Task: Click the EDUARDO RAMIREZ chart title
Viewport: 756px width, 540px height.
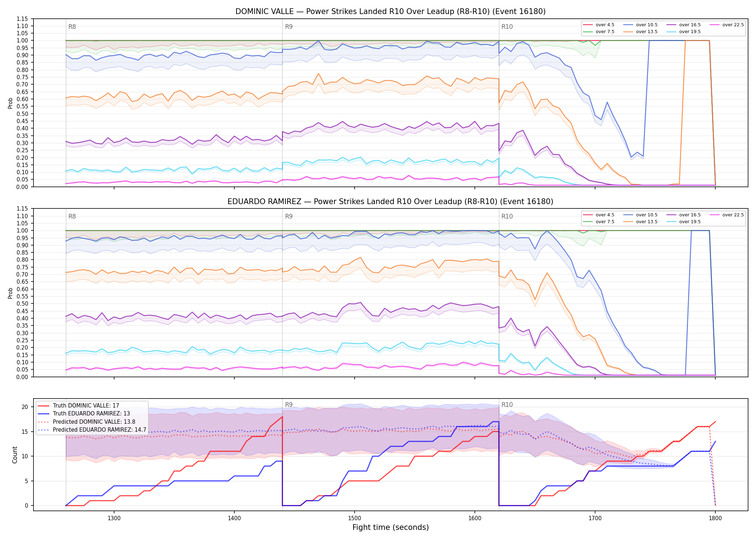Action: point(390,202)
